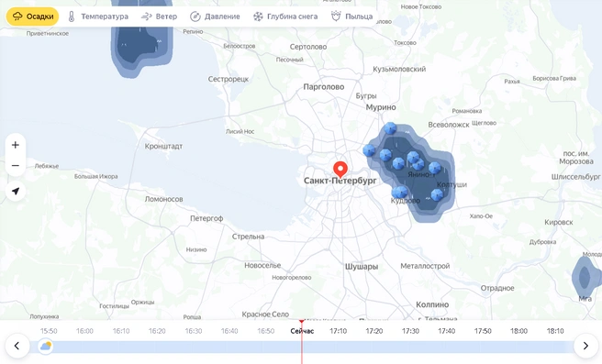Select 16:30 on the timeline
Screen dimensions: 602x364
tap(193, 331)
